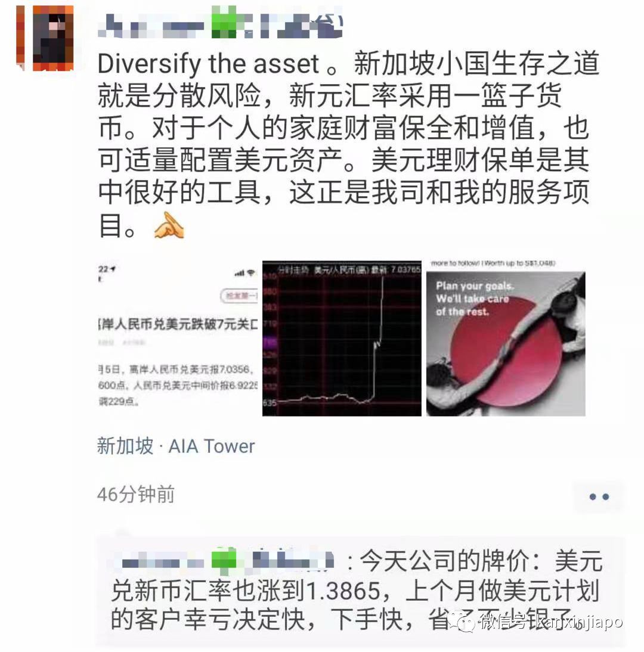
Task: Tap the Wi-Fi icon in the news screenshot
Action: 251,273
